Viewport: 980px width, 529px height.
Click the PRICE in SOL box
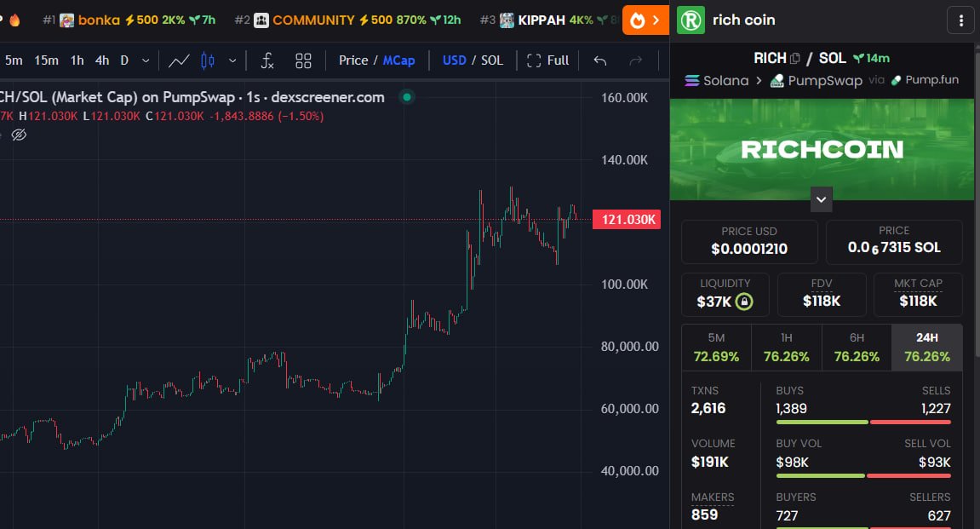tap(894, 241)
